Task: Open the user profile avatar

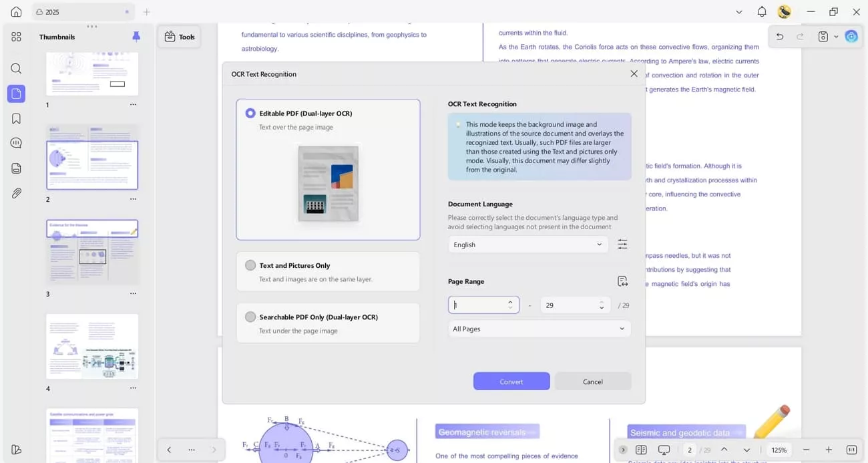Action: pyautogui.click(x=785, y=11)
